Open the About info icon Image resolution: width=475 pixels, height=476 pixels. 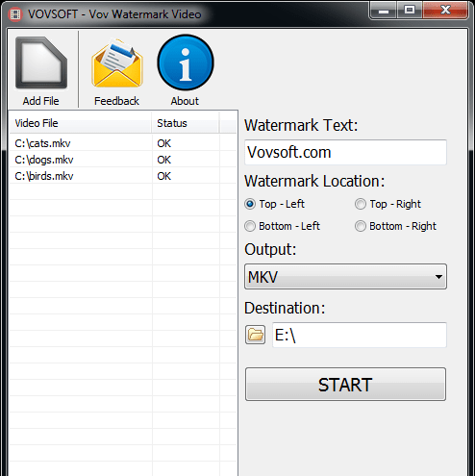[x=186, y=63]
